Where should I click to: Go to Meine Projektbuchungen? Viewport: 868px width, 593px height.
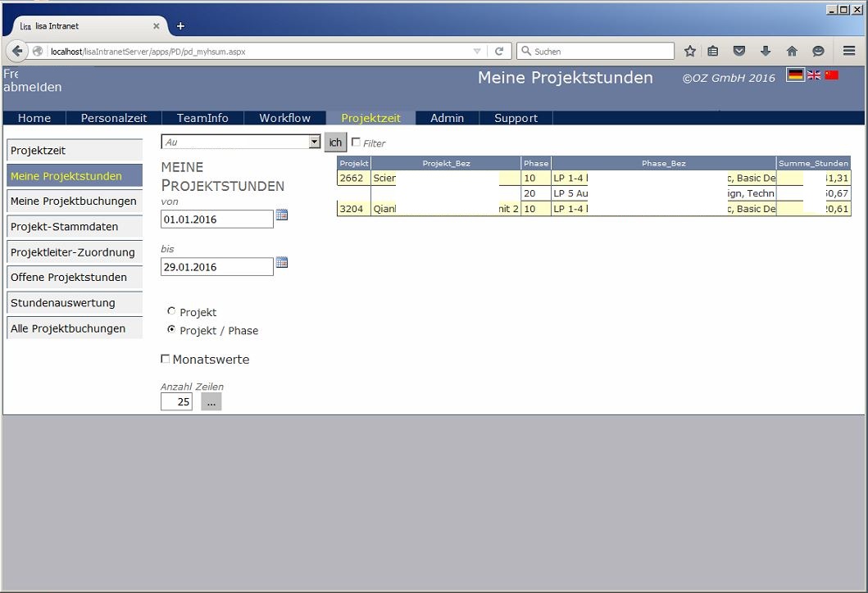[x=75, y=201]
